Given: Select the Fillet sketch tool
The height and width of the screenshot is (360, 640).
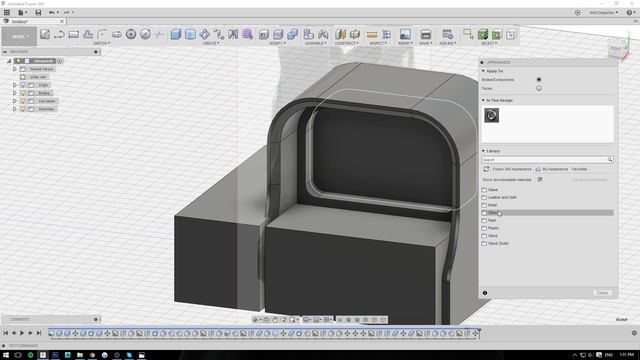Looking at the screenshot, I should (x=102, y=34).
